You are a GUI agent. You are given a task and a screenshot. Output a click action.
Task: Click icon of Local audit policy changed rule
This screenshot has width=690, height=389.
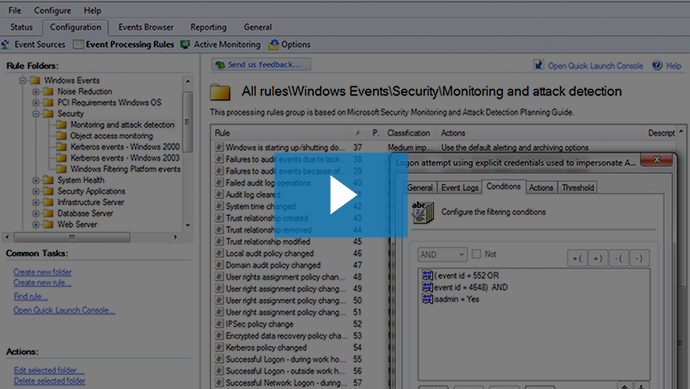click(219, 253)
